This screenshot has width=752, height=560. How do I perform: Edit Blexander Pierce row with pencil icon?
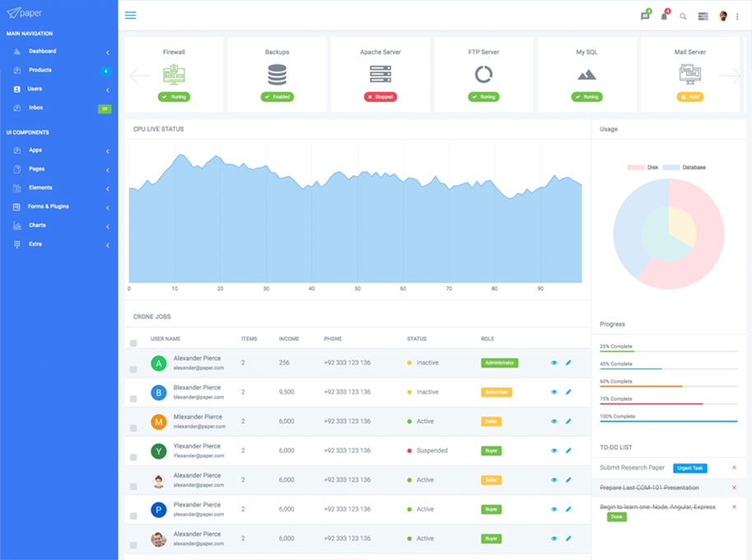568,392
